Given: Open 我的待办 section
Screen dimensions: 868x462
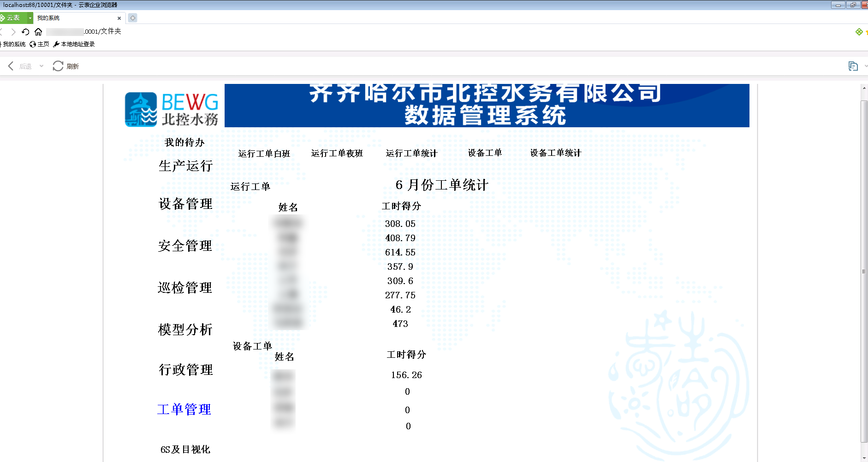Looking at the screenshot, I should click(x=184, y=142).
